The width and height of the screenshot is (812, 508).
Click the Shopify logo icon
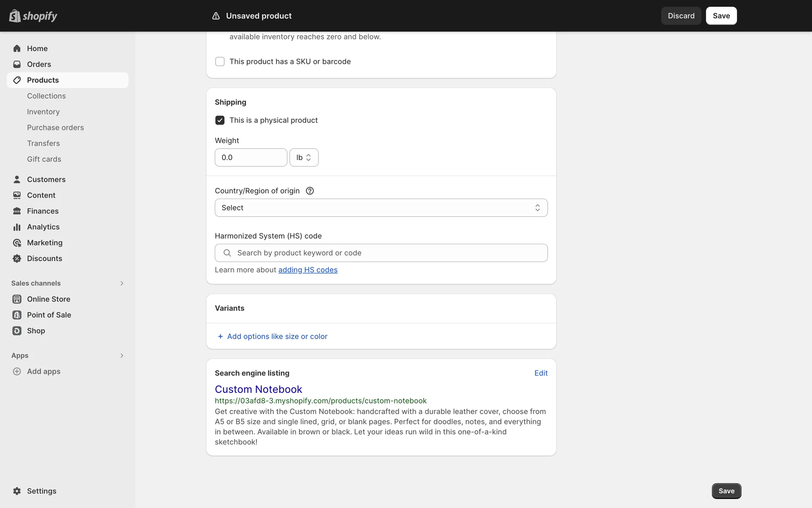pos(15,16)
